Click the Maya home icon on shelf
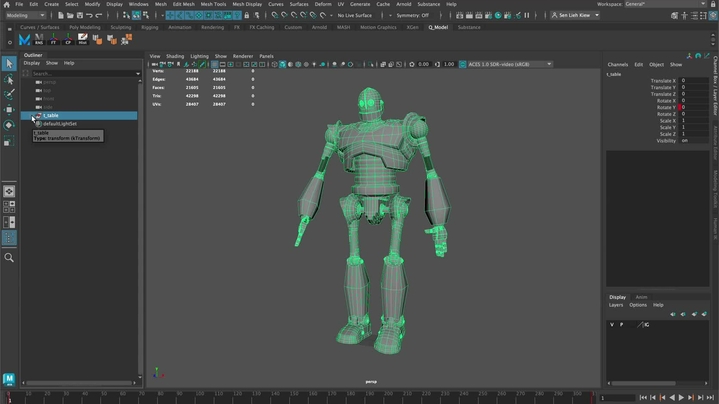This screenshot has width=719, height=404. point(24,39)
